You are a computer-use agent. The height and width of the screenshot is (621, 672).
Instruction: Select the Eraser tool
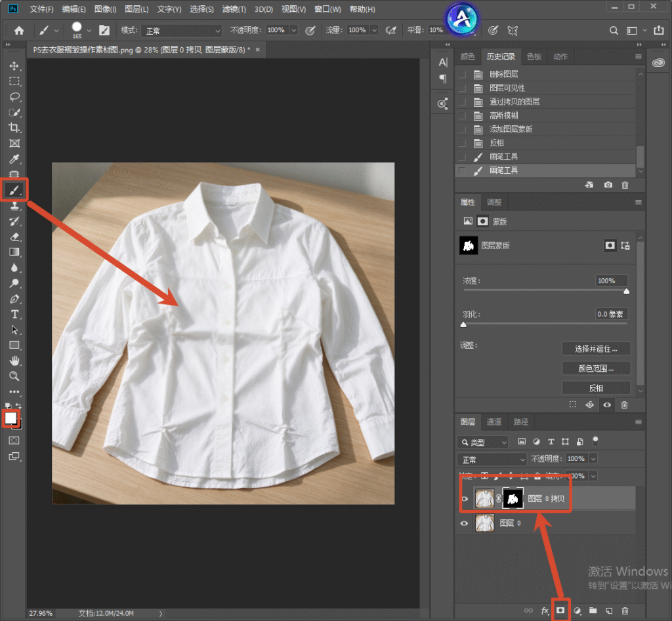pyautogui.click(x=14, y=237)
